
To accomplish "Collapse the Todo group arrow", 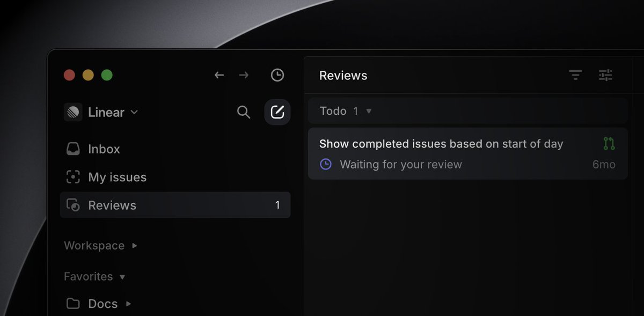I will click(369, 111).
